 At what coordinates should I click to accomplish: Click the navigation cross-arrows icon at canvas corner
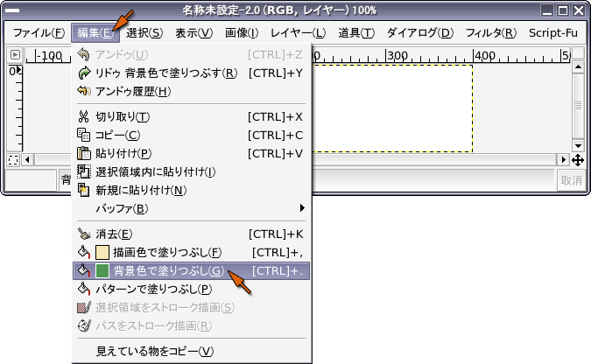click(x=578, y=160)
